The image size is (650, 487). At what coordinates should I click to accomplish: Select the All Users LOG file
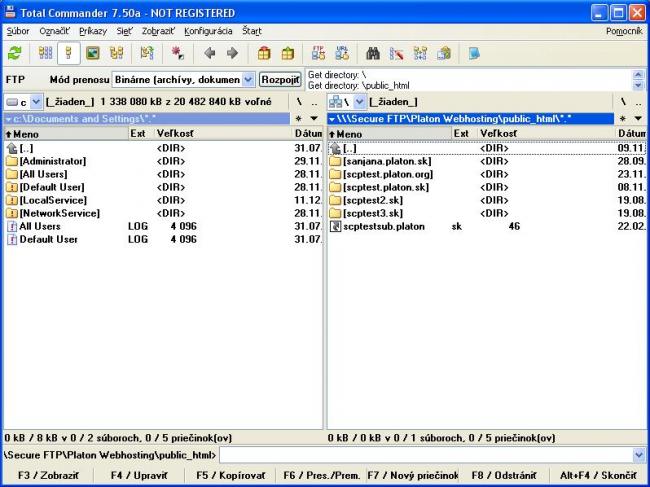(40, 226)
